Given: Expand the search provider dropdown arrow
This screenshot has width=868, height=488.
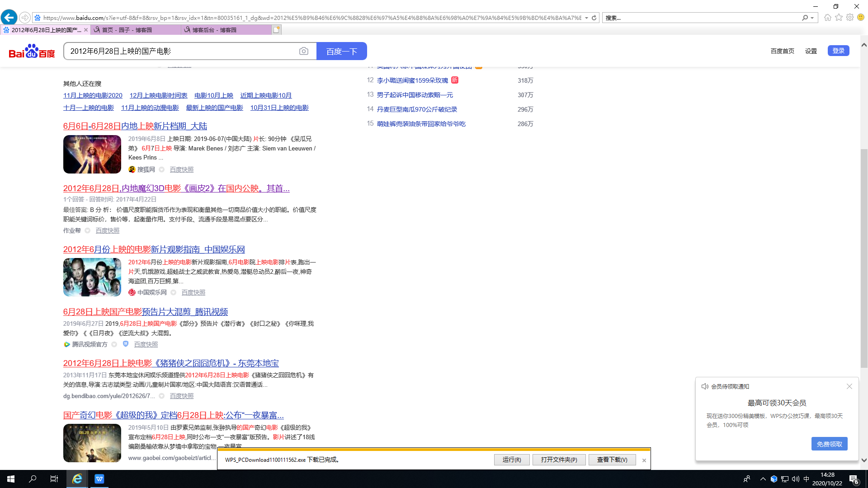Looking at the screenshot, I should click(x=812, y=18).
